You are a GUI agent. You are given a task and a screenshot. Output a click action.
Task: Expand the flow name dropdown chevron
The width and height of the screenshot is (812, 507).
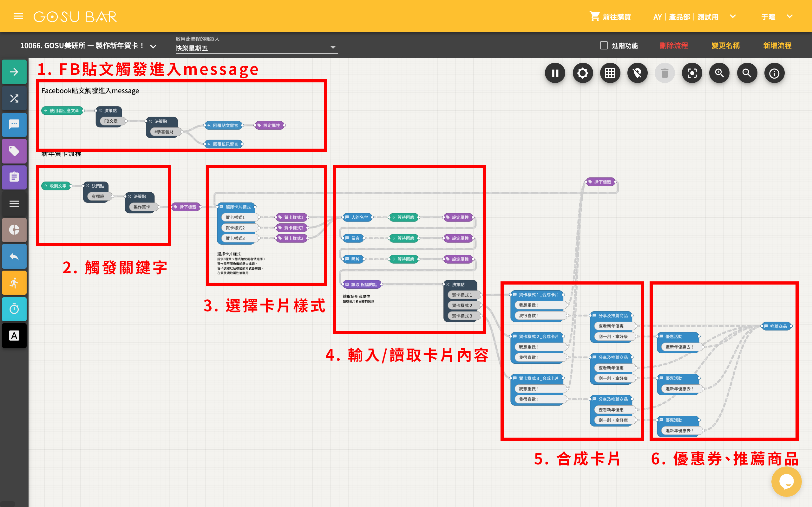[x=153, y=46]
